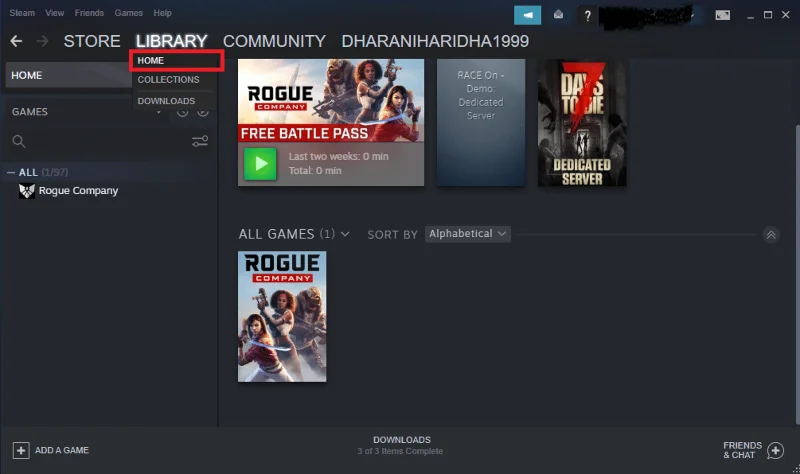Open the View menu

pyautogui.click(x=55, y=13)
